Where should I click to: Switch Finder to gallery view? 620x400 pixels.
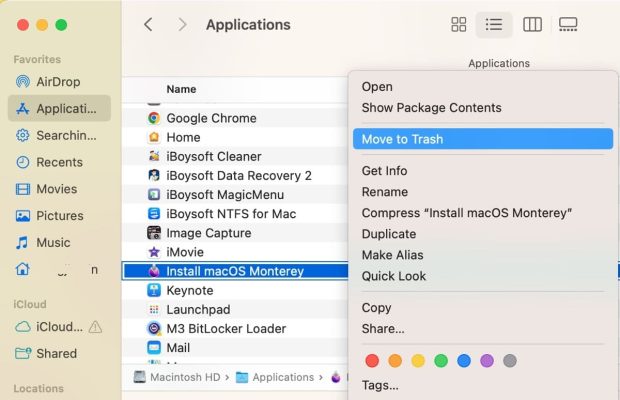[x=568, y=25]
